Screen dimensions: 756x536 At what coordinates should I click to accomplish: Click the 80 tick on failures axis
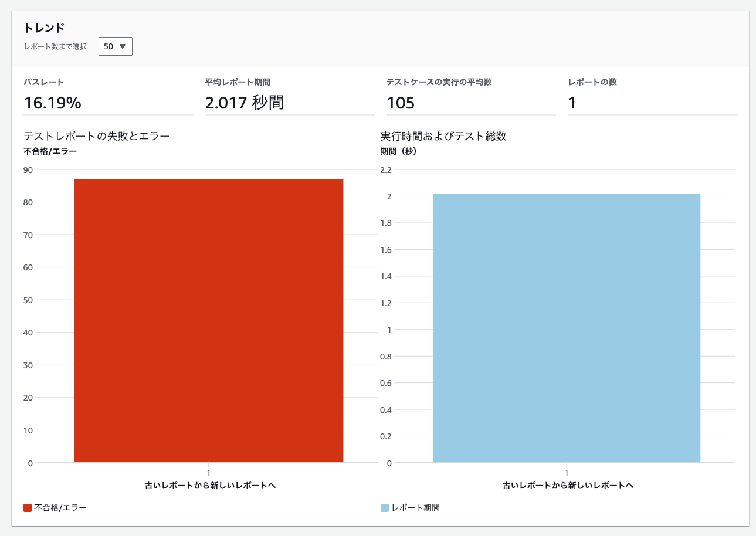pos(28,203)
